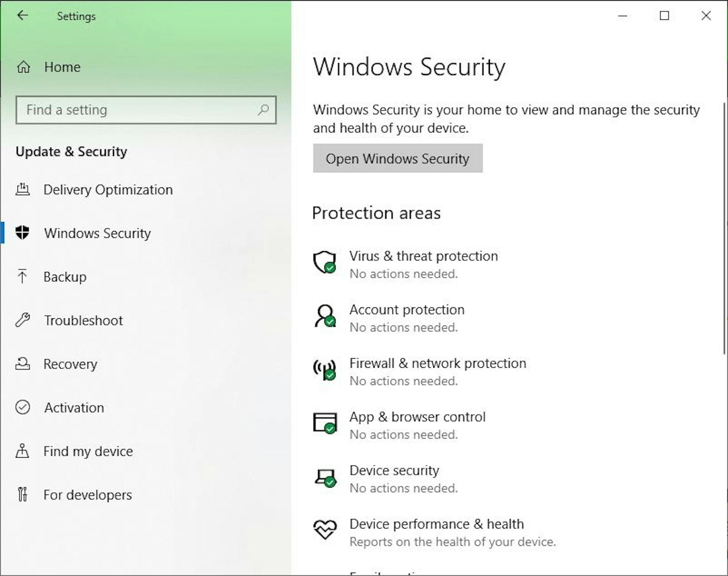Click the Virus & threat protection shield icon
The image size is (728, 576).
pos(325,262)
